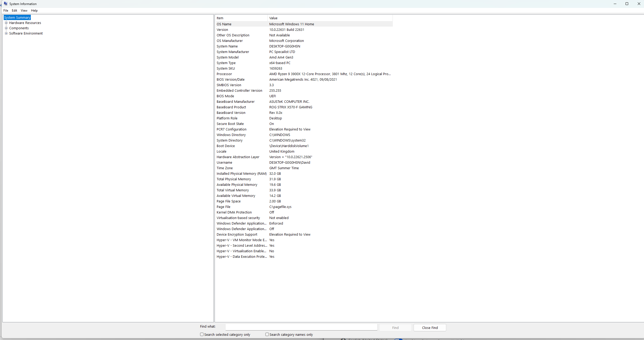Maximize the System Information window
644x340 pixels.
627,4
